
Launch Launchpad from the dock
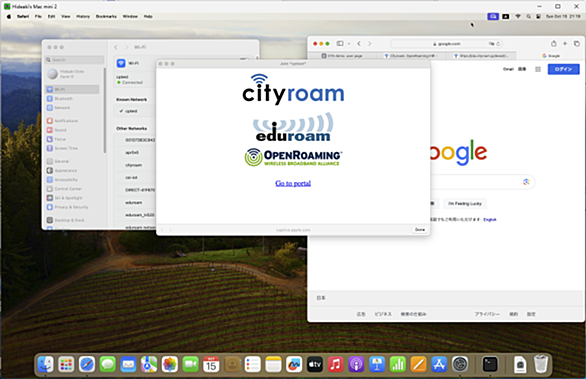(x=66, y=364)
